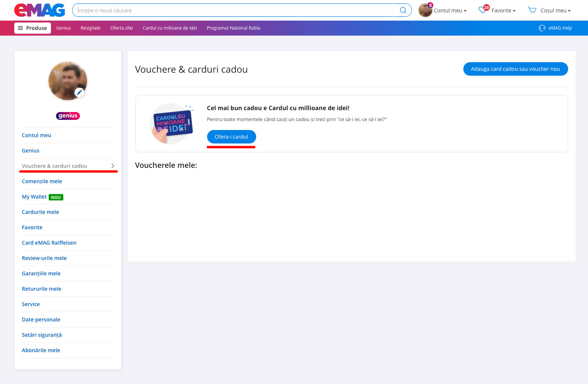Screen dimensions: 588x384
Task: Click the header account avatar
Action: pos(425,10)
